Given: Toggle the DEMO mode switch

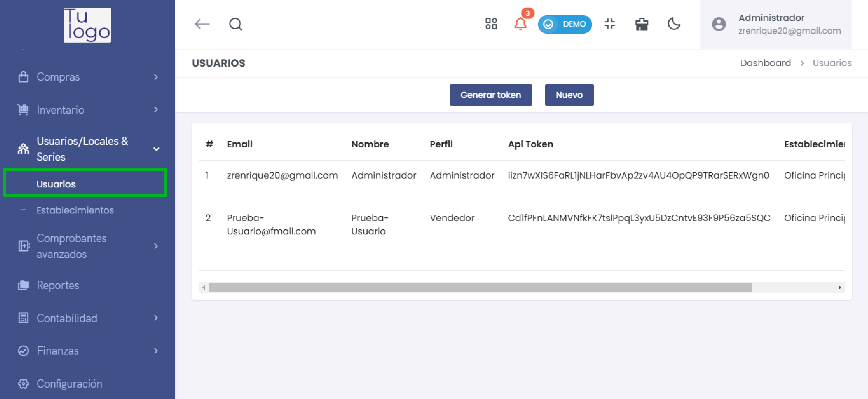Looking at the screenshot, I should [x=565, y=24].
